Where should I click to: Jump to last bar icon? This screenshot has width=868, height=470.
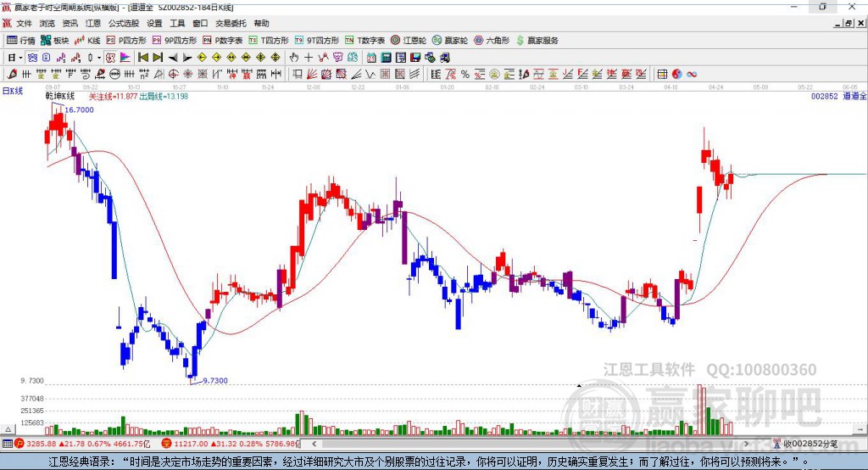point(158,58)
